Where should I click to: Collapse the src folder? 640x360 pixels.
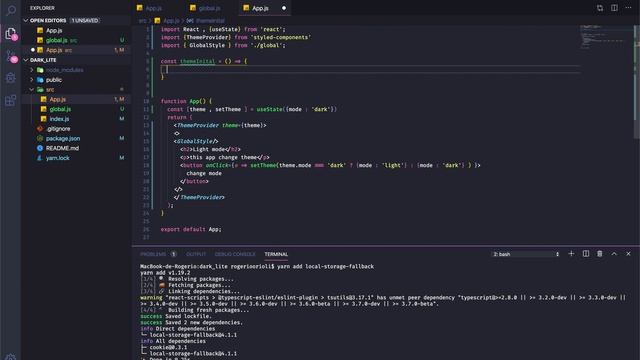click(32, 89)
